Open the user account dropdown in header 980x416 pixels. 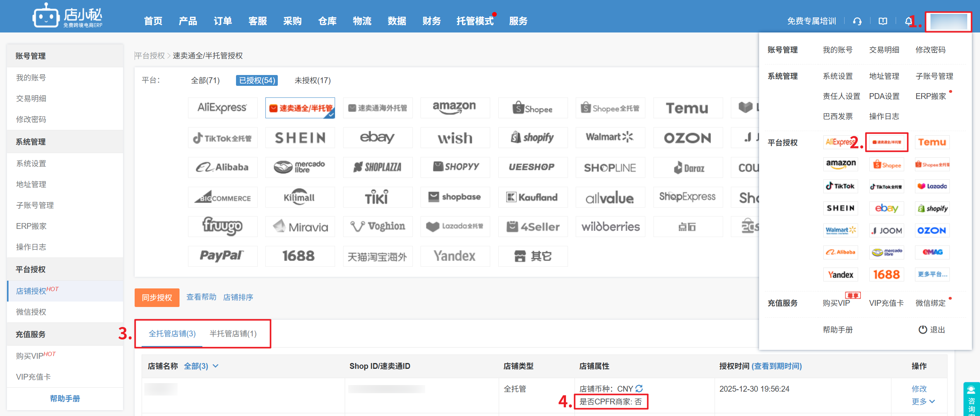tap(948, 22)
